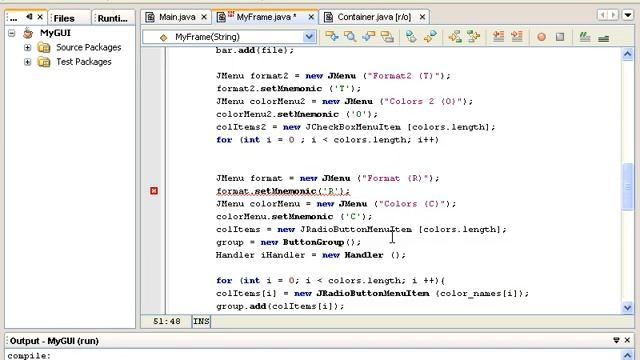Image resolution: width=640 pixels, height=360 pixels.
Task: Select the MyGUI project name
Action: click(x=55, y=33)
